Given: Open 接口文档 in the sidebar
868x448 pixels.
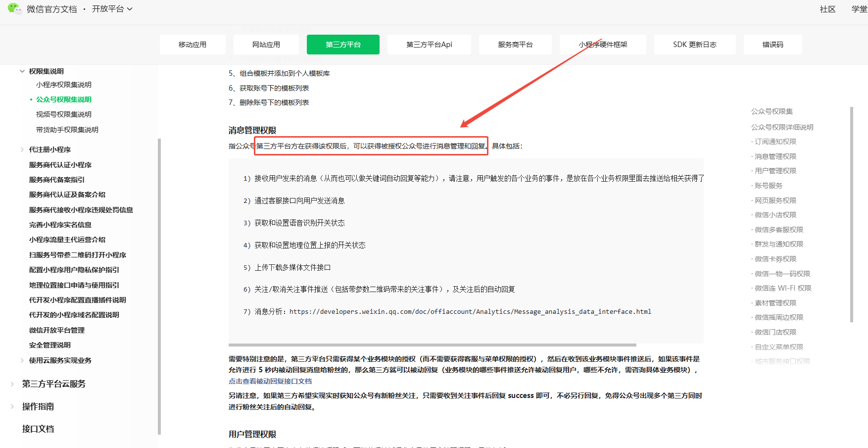Looking at the screenshot, I should [38, 429].
